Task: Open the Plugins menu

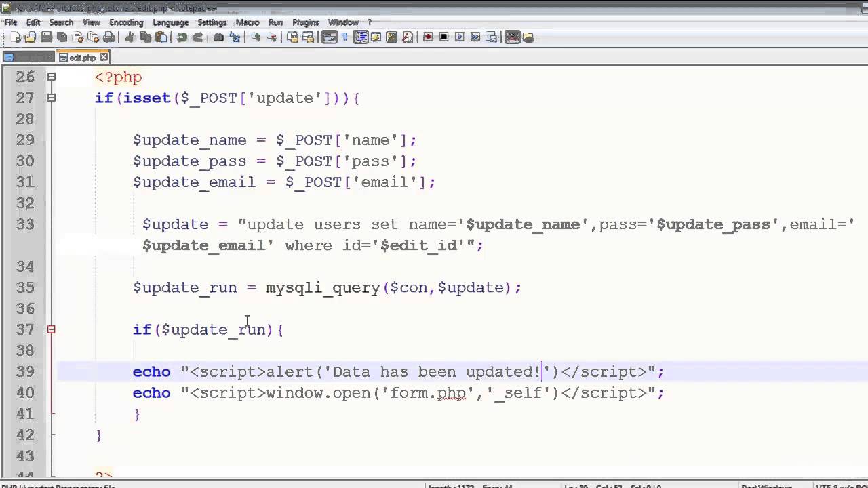Action: [x=305, y=22]
